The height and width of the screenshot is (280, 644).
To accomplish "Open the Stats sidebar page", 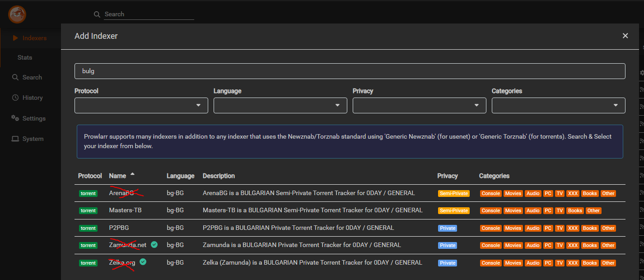I will tap(25, 57).
